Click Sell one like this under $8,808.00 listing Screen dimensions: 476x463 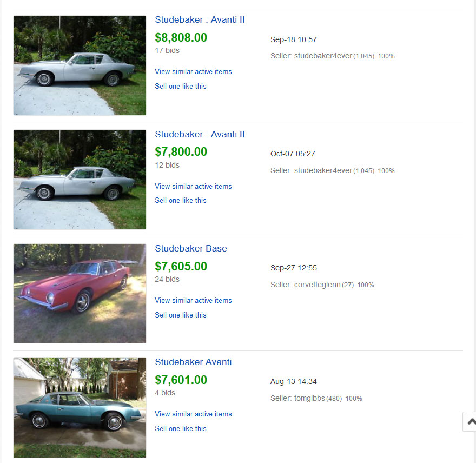(x=181, y=87)
